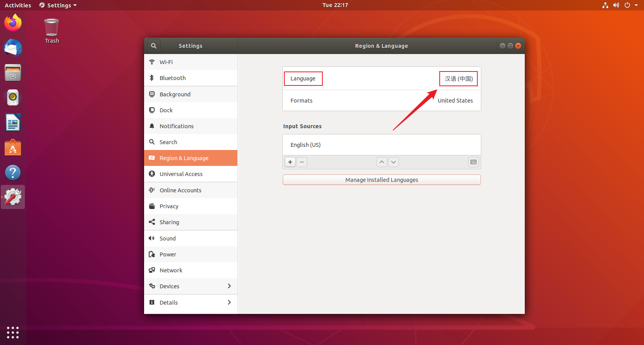The height and width of the screenshot is (345, 644).
Task: Open Sharing settings panel
Action: point(191,222)
